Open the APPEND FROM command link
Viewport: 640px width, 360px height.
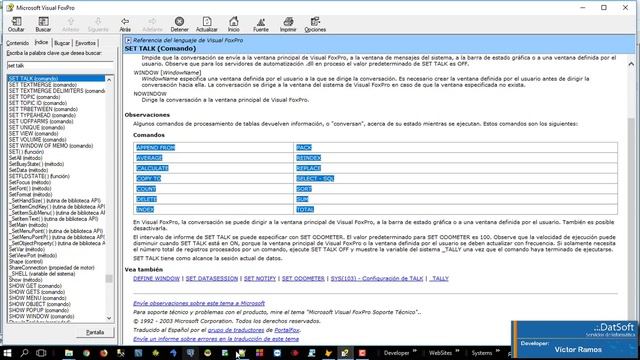tap(156, 147)
